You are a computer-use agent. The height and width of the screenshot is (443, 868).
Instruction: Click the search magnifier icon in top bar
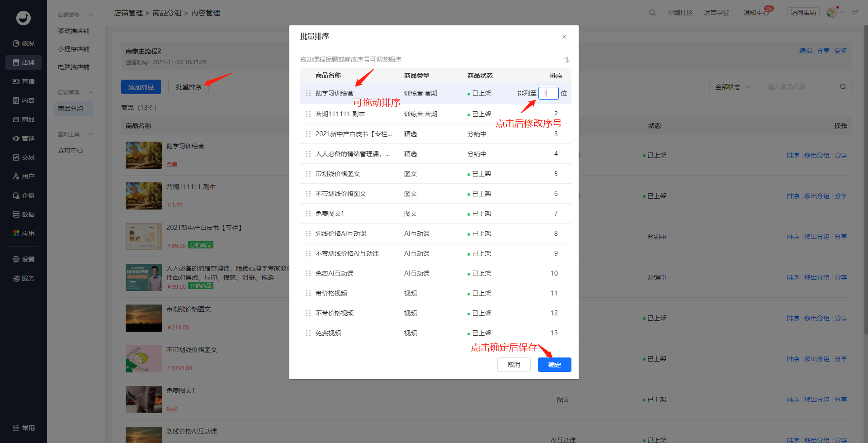click(652, 13)
